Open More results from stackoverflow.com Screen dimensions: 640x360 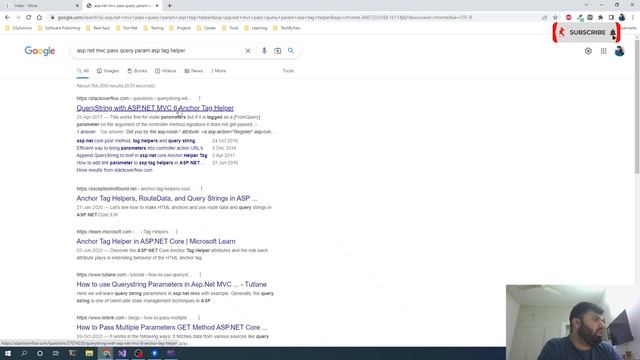[115, 170]
